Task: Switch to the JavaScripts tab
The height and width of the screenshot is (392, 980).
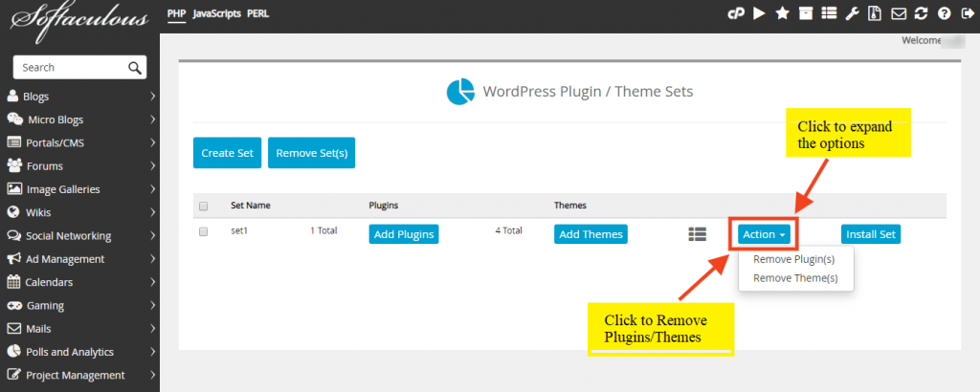Action: tap(217, 13)
